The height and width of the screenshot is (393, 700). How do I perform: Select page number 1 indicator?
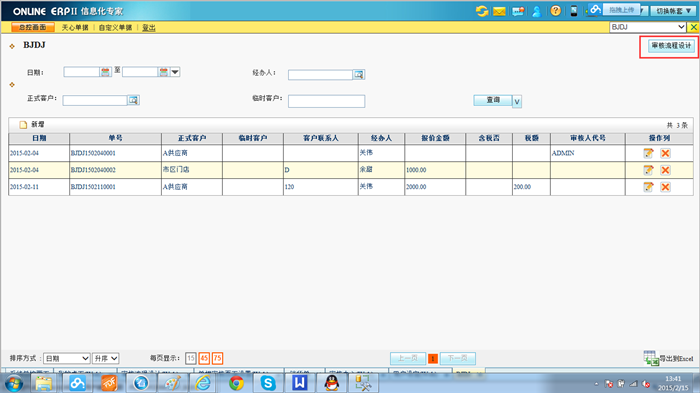433,359
